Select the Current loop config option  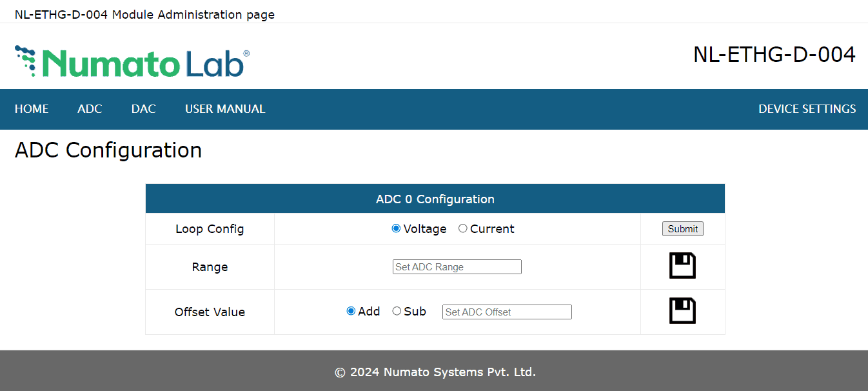463,229
